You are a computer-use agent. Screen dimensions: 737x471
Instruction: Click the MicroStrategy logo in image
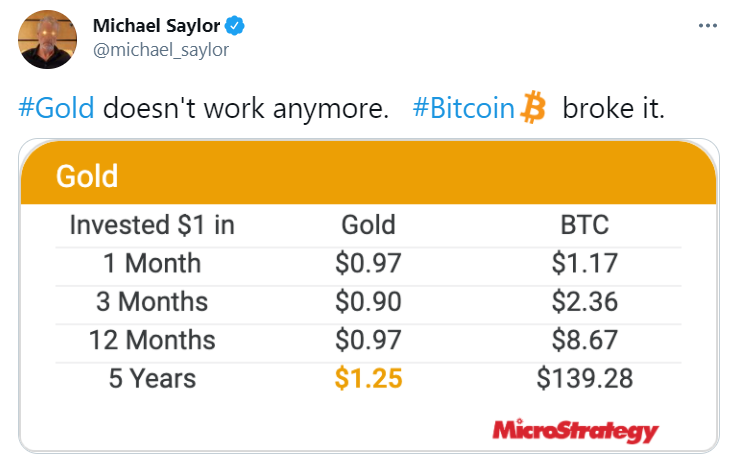575,431
